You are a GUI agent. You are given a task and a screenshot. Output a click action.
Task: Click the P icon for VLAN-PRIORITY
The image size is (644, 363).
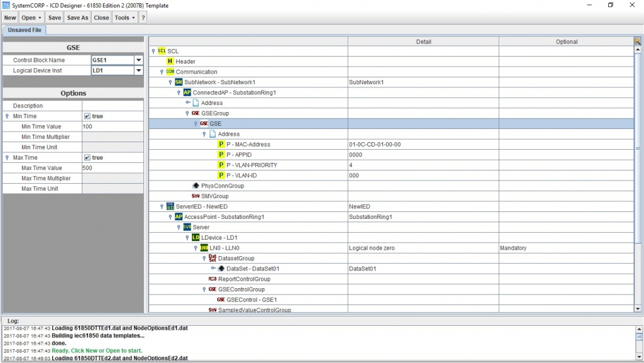click(221, 165)
